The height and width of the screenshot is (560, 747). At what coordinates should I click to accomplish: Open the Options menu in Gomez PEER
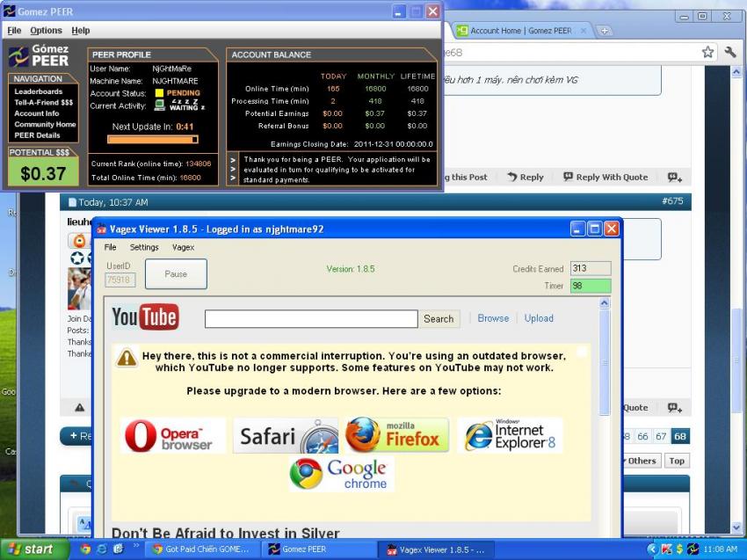click(47, 31)
